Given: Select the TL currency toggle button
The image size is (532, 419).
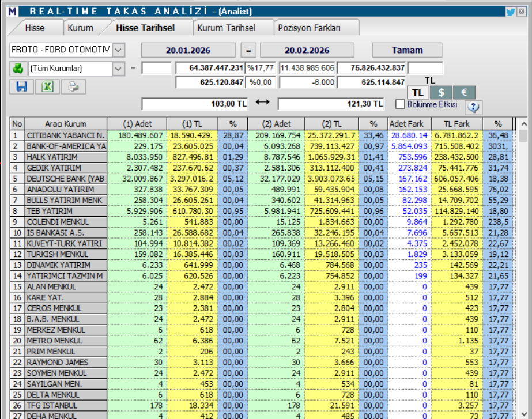Looking at the screenshot, I should point(418,92).
